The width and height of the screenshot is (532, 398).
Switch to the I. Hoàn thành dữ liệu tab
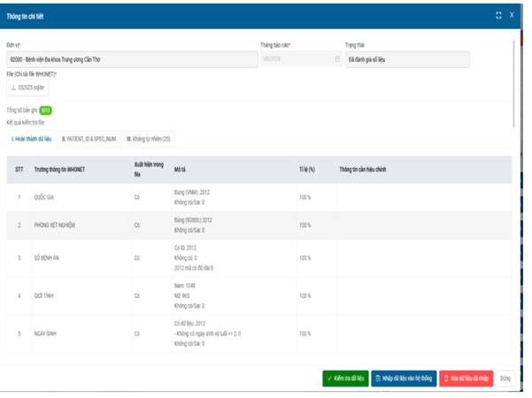[31, 139]
